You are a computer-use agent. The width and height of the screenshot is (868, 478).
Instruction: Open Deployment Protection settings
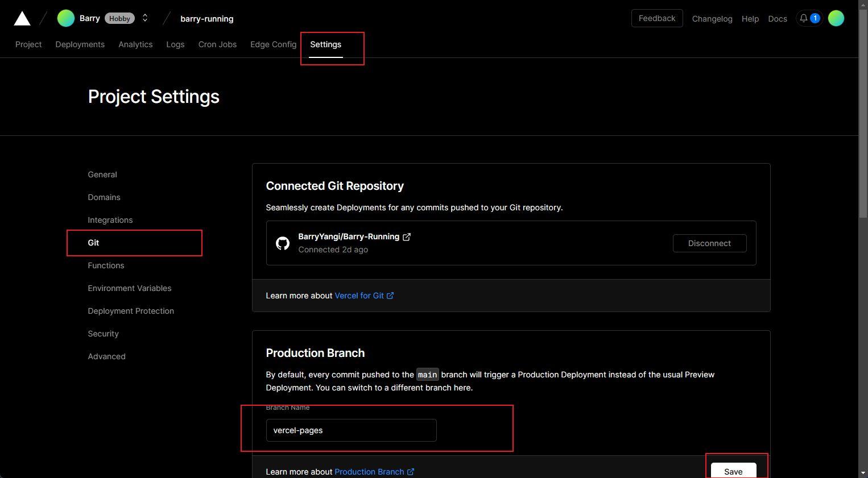point(131,311)
